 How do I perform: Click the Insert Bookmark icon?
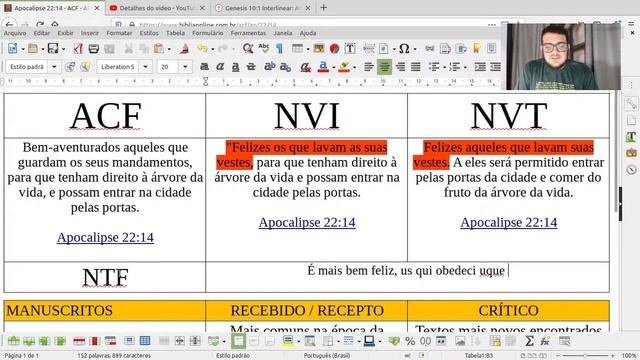pyautogui.click(x=476, y=48)
